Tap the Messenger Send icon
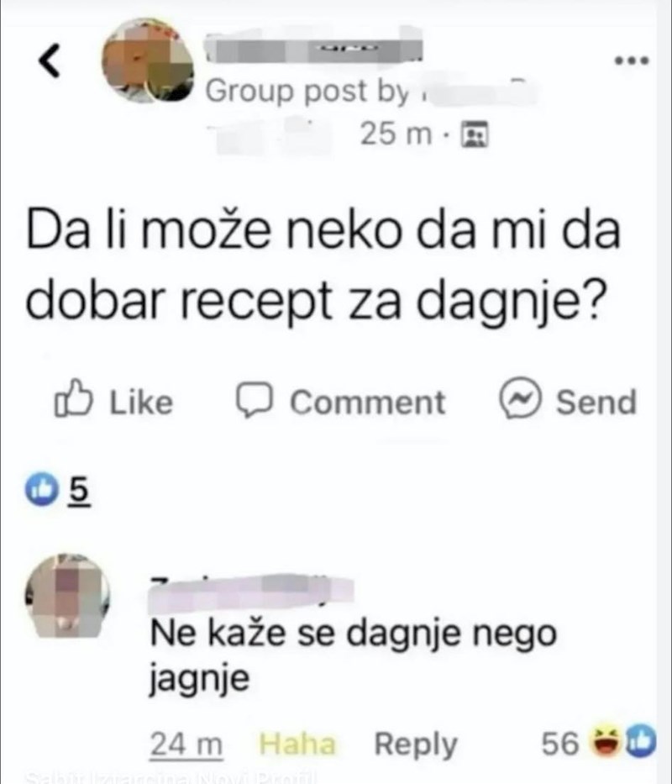 (x=521, y=398)
